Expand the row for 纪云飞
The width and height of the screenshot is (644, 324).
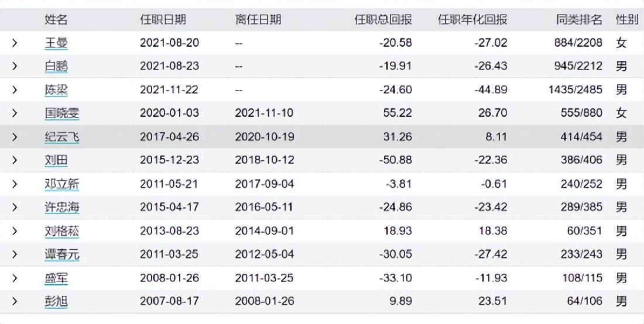(x=15, y=137)
